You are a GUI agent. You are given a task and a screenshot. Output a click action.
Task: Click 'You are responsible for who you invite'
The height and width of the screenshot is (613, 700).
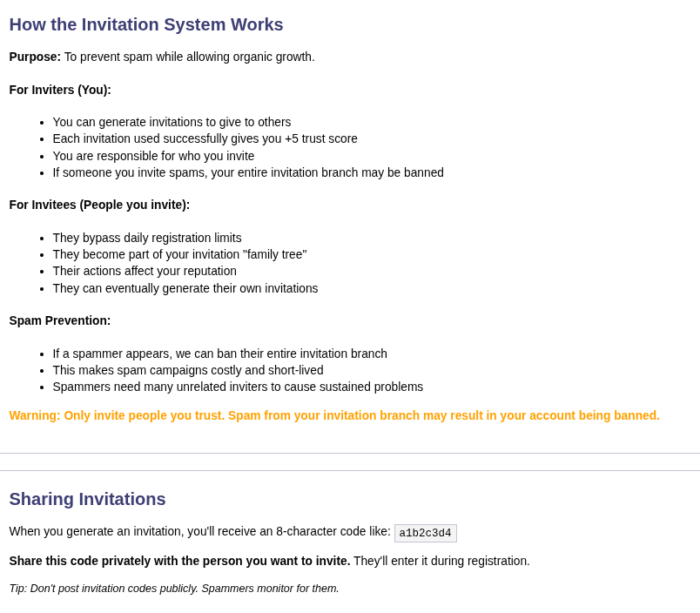pyautogui.click(x=153, y=156)
